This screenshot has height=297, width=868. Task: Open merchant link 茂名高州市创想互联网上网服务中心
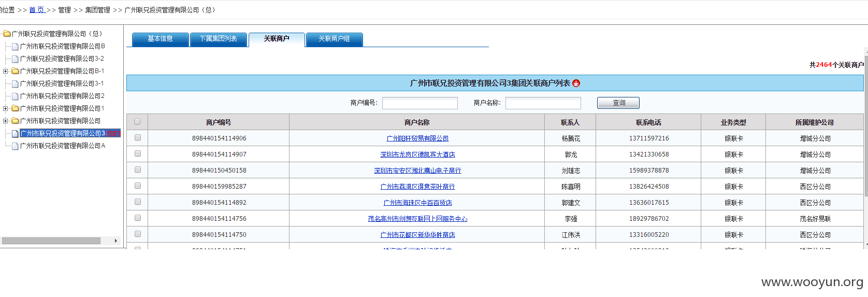417,219
